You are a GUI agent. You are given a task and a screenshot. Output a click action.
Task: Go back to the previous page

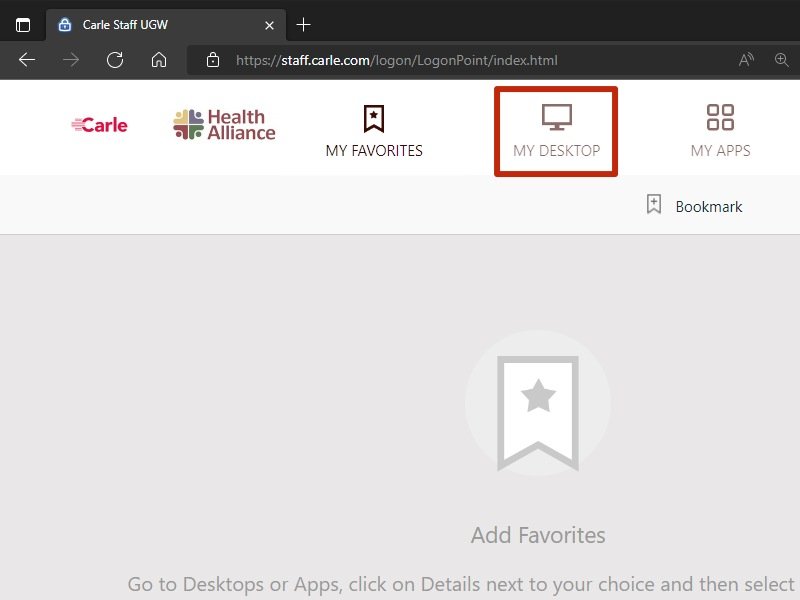pos(27,60)
